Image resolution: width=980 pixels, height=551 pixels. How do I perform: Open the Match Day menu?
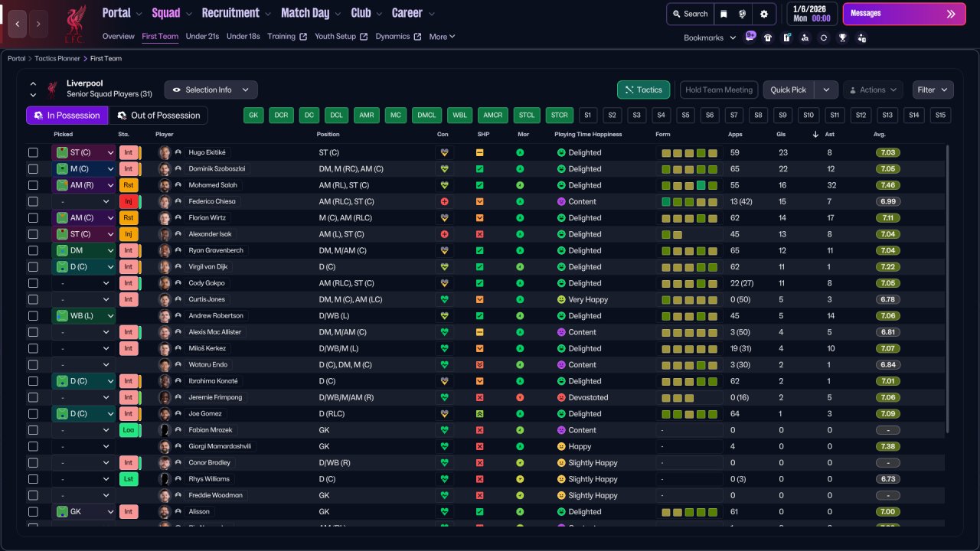(x=311, y=13)
